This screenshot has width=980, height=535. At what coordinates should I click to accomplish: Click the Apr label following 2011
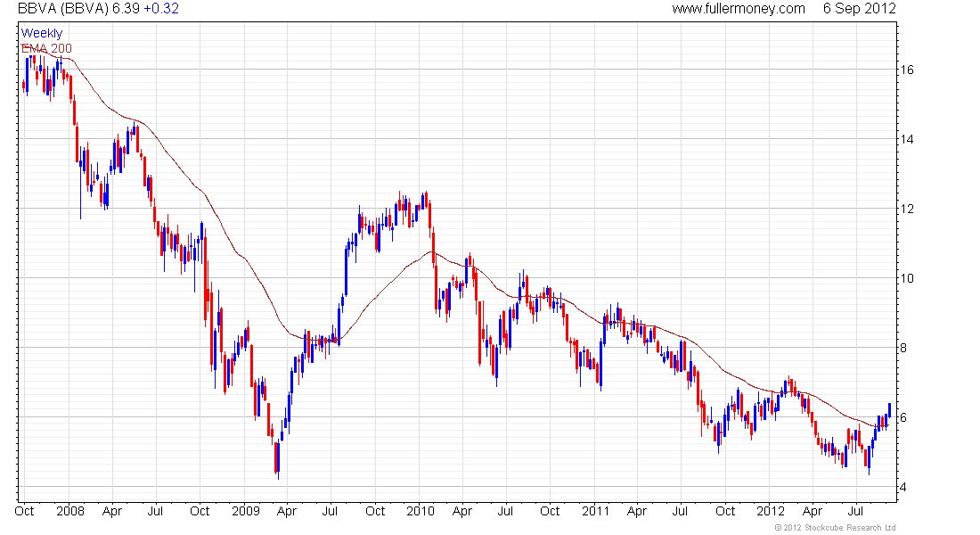click(636, 511)
